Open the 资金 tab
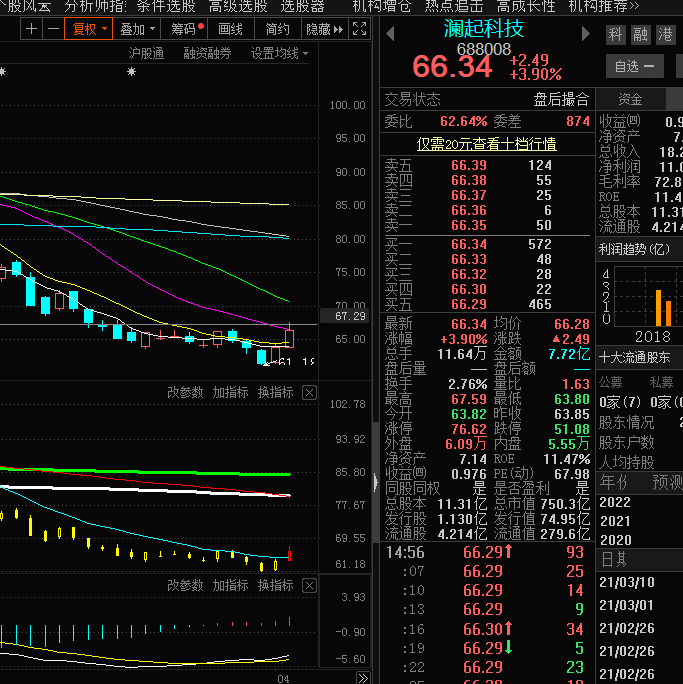683x684 pixels. click(x=630, y=99)
